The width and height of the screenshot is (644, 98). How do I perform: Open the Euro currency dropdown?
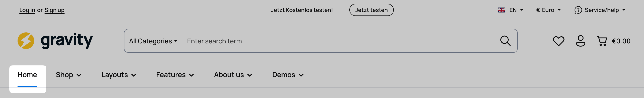(x=548, y=10)
